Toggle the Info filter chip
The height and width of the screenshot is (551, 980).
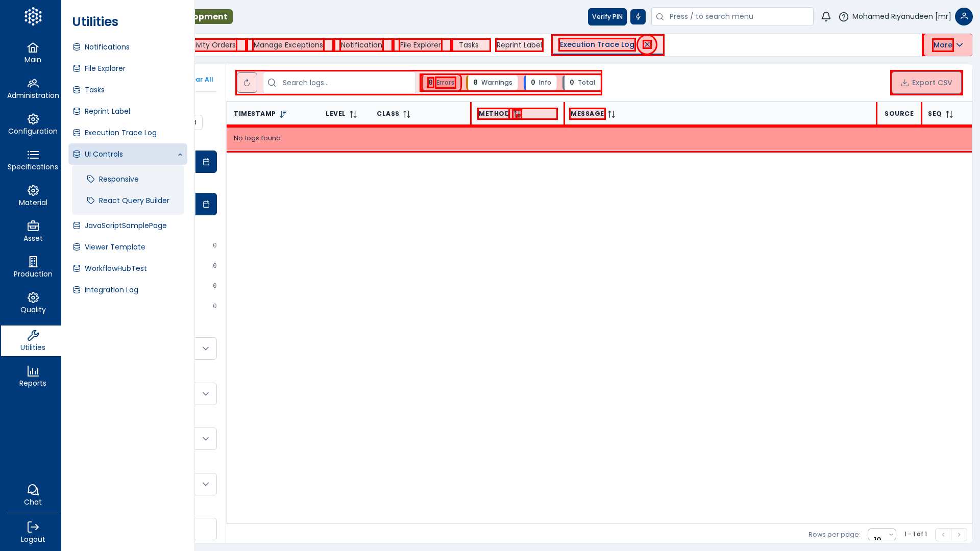(x=541, y=83)
